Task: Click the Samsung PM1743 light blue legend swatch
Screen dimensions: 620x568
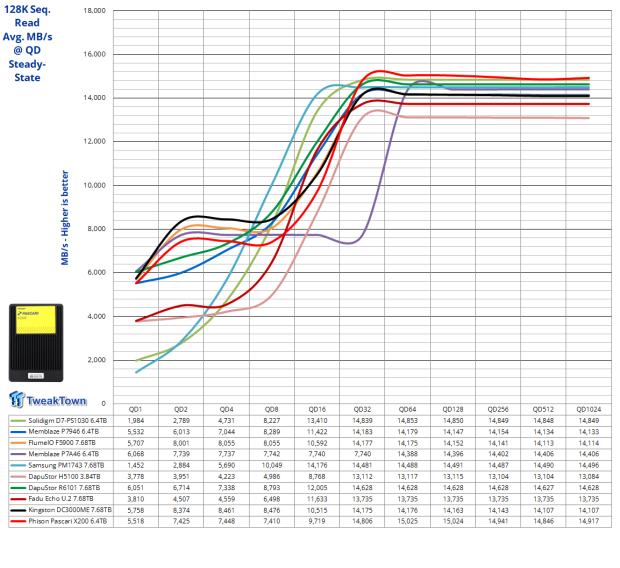Action: [x=18, y=466]
